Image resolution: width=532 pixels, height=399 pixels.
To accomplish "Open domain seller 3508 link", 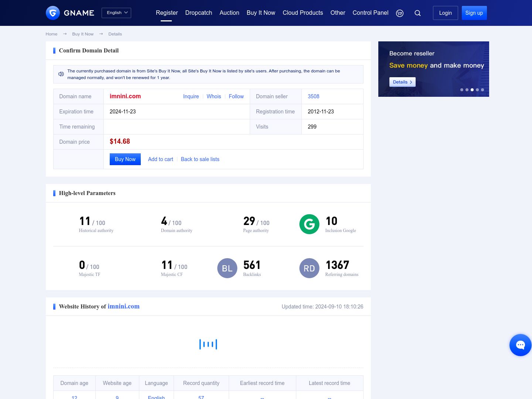I will tap(314, 96).
